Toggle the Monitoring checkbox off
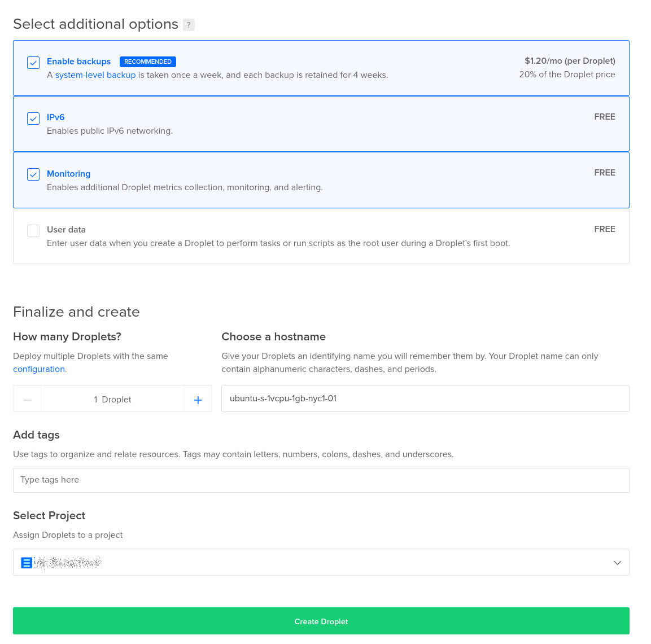 click(33, 174)
